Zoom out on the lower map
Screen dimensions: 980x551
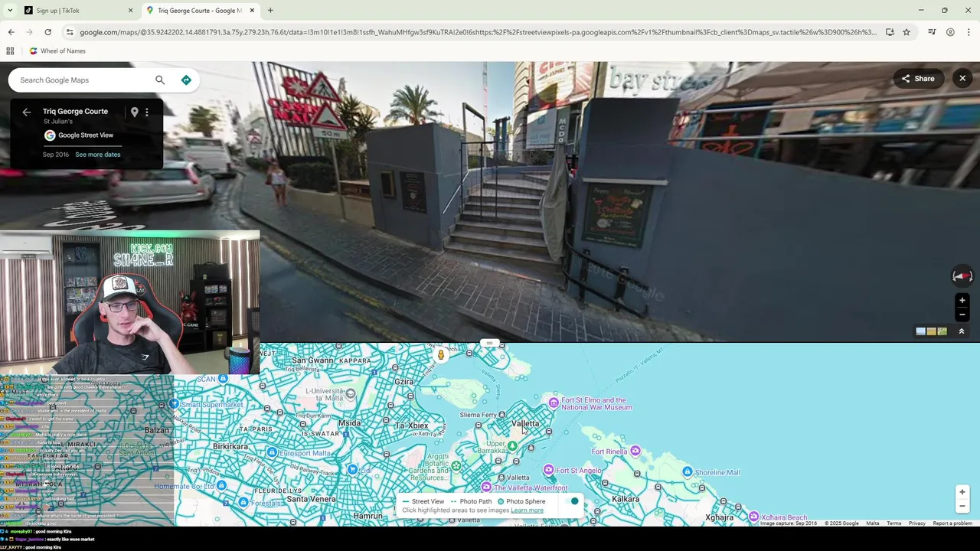[962, 506]
